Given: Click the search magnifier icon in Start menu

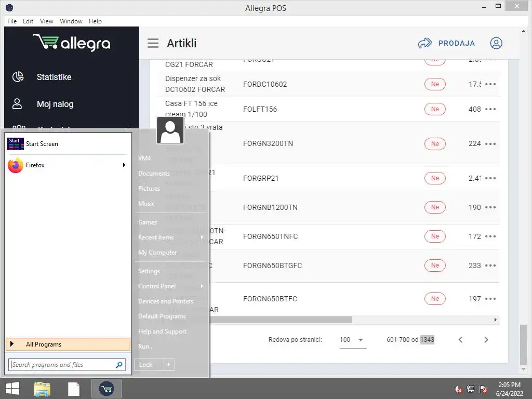Looking at the screenshot, I should (x=119, y=365).
